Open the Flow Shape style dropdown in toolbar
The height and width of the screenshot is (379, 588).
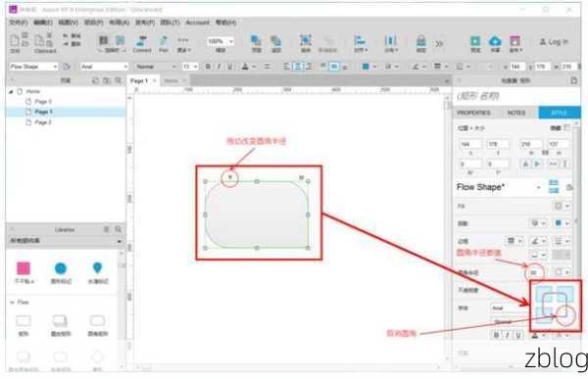click(33, 67)
